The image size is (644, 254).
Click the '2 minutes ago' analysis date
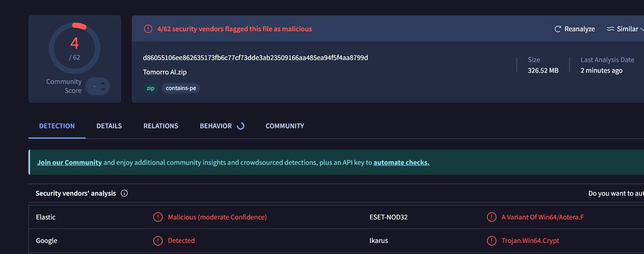[x=602, y=70]
